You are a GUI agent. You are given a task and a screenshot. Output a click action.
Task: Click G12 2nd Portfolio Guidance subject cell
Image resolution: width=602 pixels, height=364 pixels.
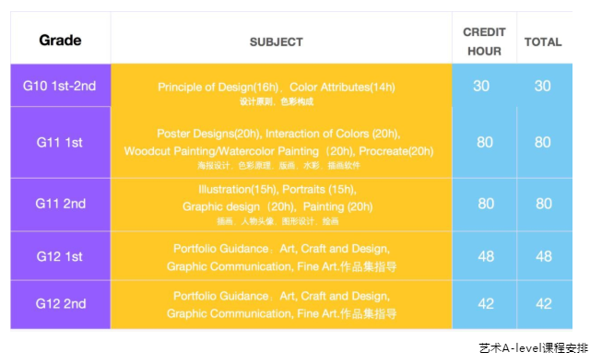click(x=281, y=304)
